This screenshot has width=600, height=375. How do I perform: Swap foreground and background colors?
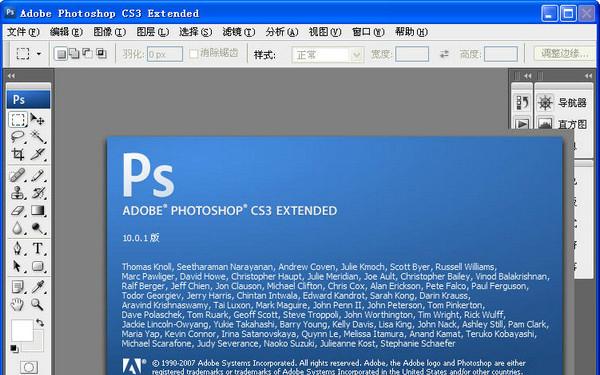click(x=40, y=323)
